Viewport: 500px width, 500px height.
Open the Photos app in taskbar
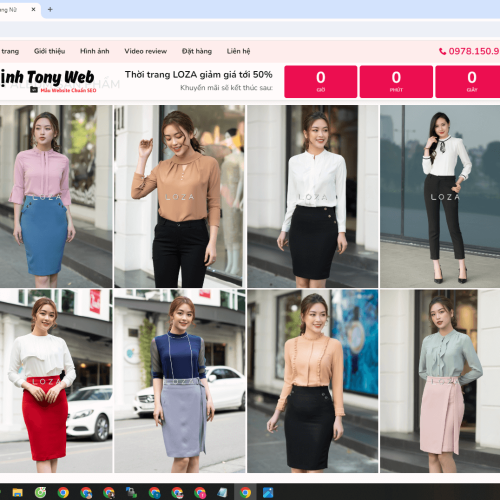click(268, 492)
